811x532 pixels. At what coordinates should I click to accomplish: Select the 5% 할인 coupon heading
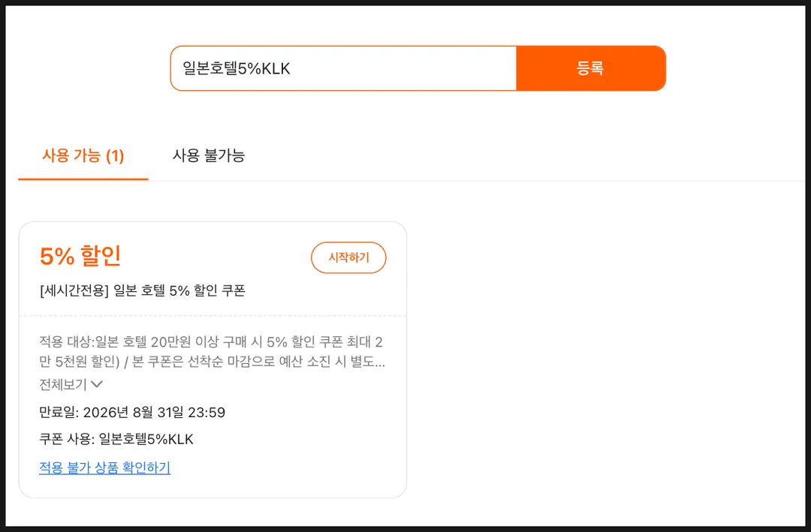click(80, 256)
